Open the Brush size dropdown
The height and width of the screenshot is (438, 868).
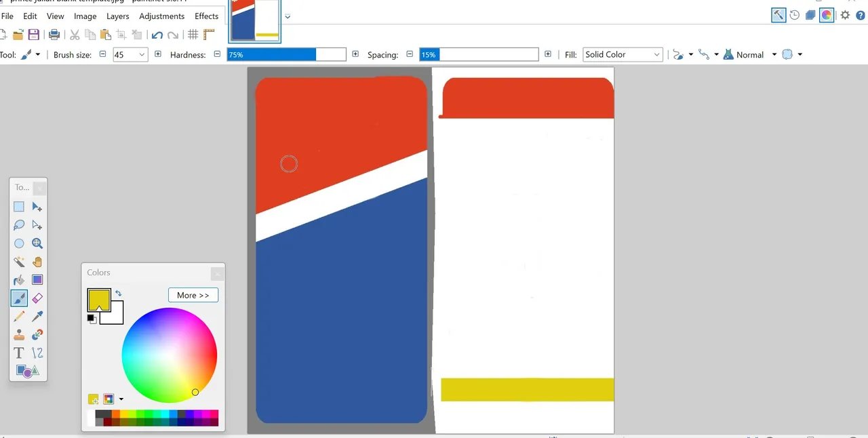142,54
